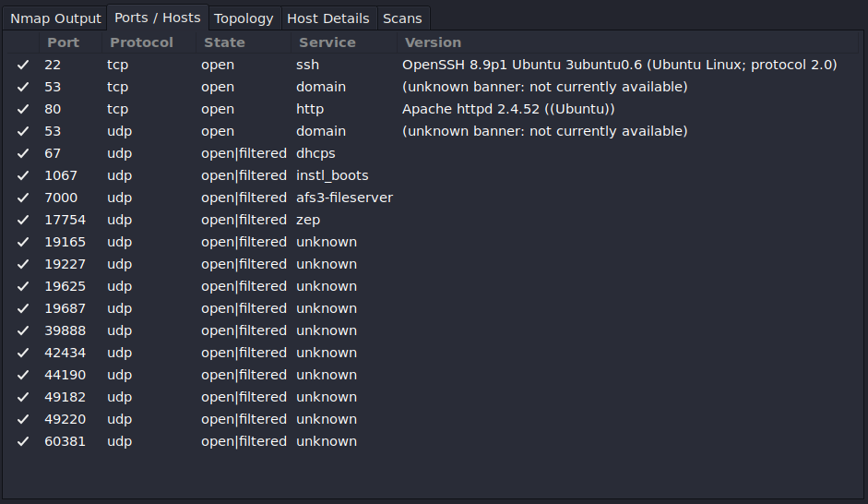
Task: Click the checkmark icon for port 49220
Action: pyautogui.click(x=23, y=419)
